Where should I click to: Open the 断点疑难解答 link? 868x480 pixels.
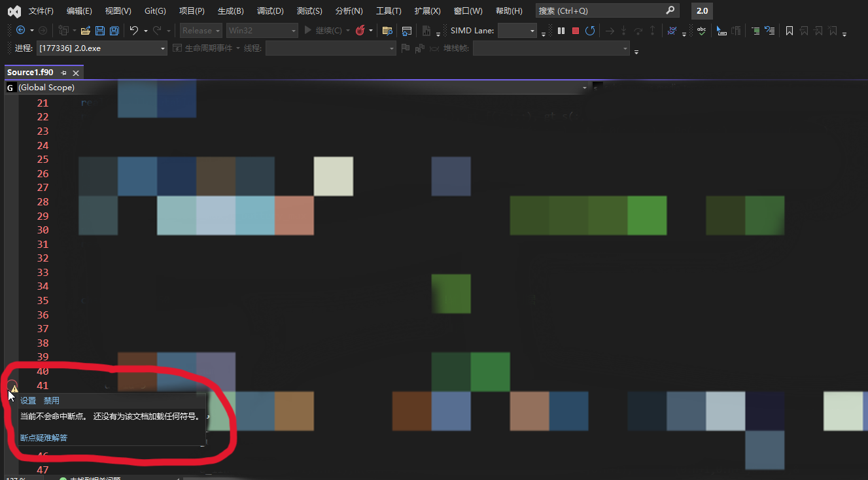coord(44,437)
